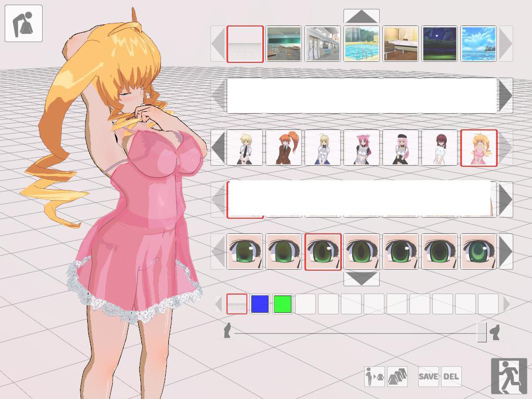Select the blonde character in pink dress
Image resolution: width=532 pixels, height=399 pixels.
pyautogui.click(x=478, y=148)
